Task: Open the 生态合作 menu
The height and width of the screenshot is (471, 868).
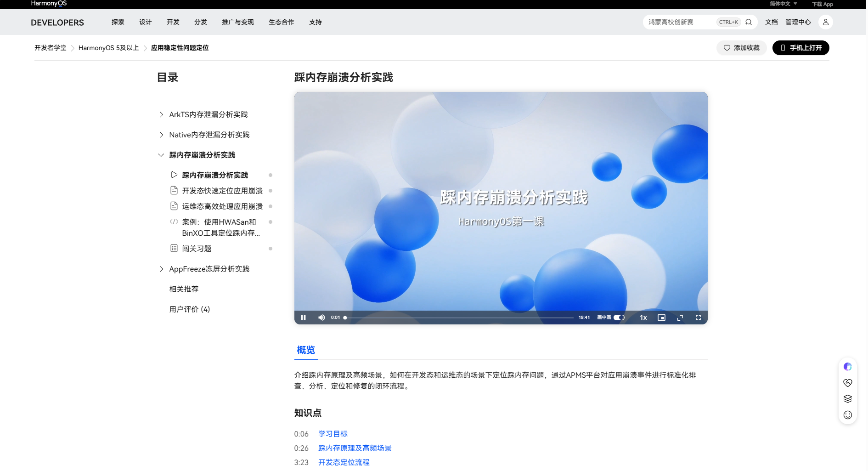Action: tap(282, 22)
